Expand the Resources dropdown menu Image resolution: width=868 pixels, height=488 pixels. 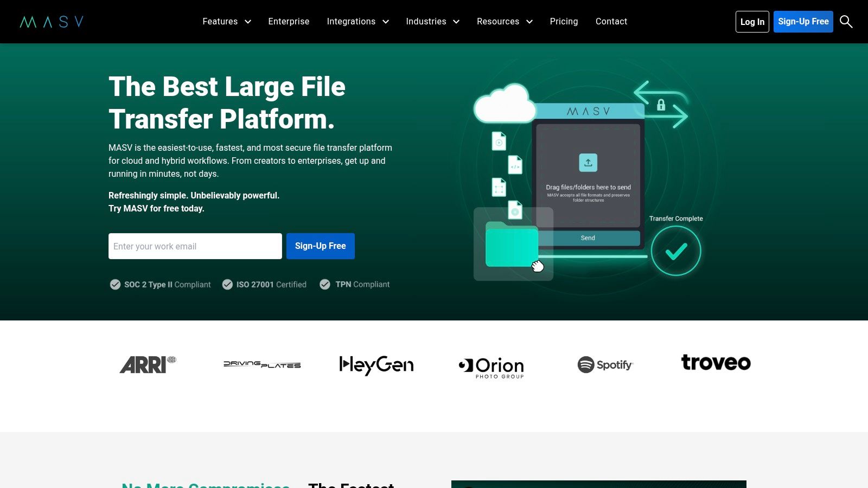[x=505, y=22]
